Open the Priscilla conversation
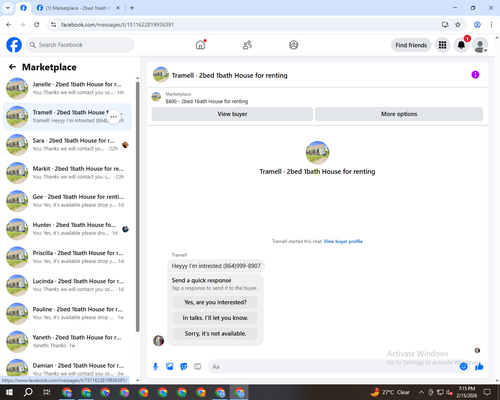The image size is (500, 400). pyautogui.click(x=67, y=257)
